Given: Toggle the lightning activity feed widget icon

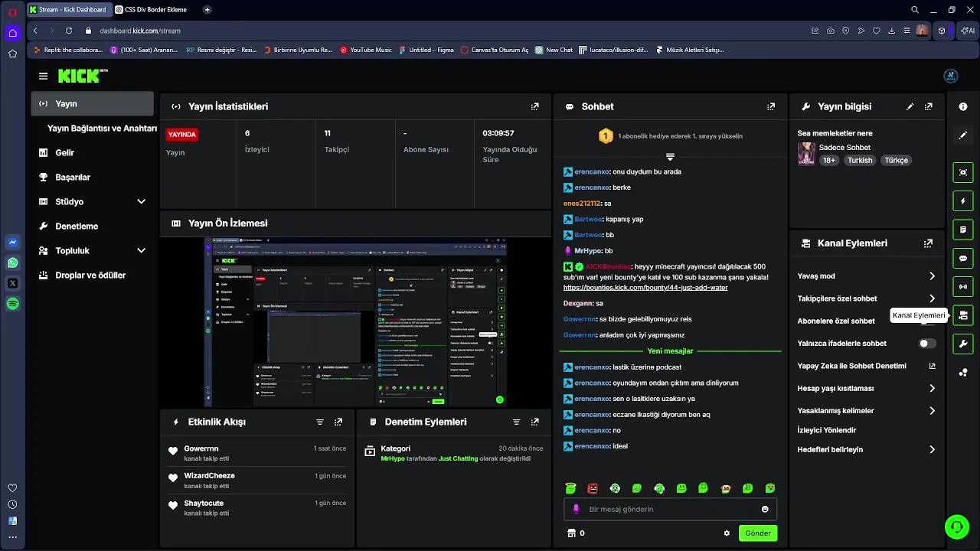Looking at the screenshot, I should [x=963, y=201].
